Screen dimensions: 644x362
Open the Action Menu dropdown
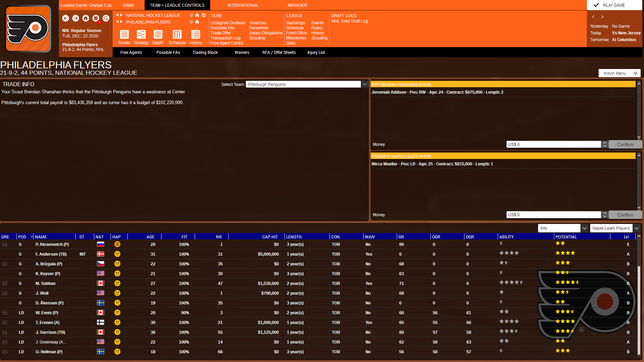[619, 73]
